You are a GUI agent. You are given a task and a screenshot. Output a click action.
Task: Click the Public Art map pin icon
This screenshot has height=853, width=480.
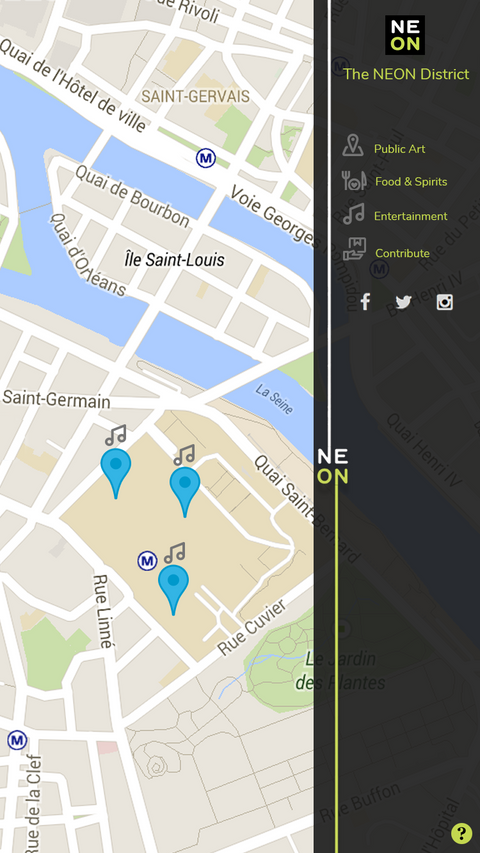[x=353, y=146]
